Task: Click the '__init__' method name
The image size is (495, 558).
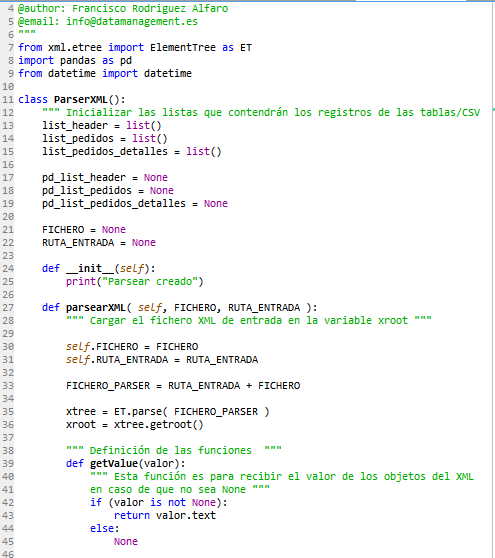Action: tap(90, 269)
